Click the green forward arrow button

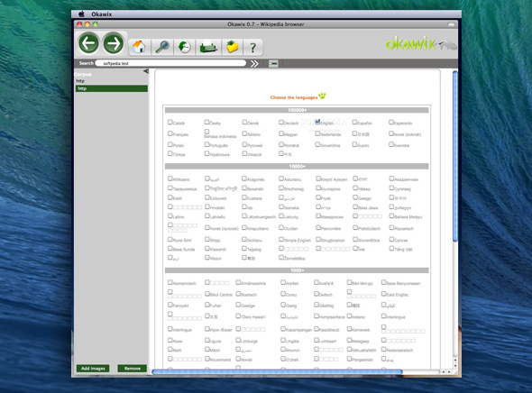114,43
